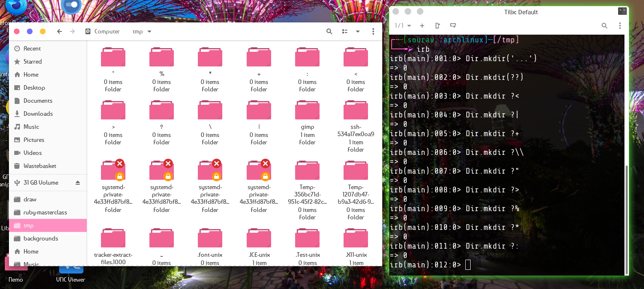The width and height of the screenshot is (644, 289).
Task: Add terminal down in Tilix
Action: tap(453, 26)
